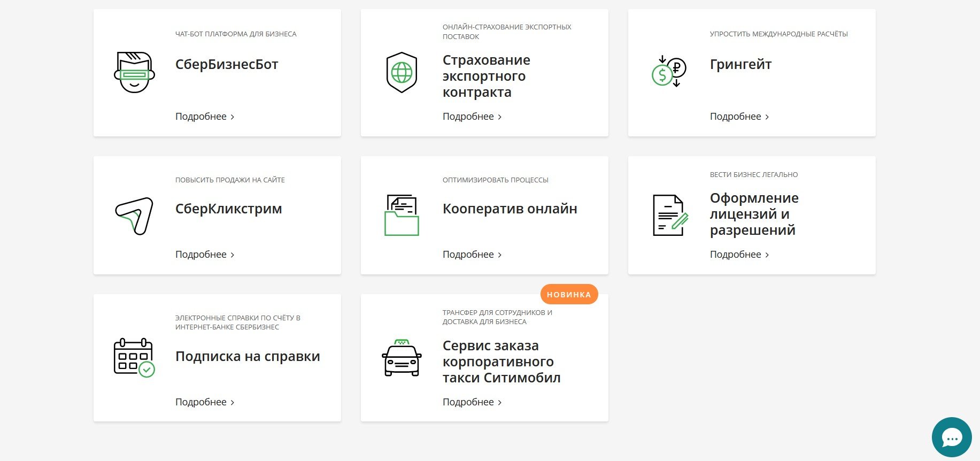The image size is (980, 461).
Task: Click Подробнее under Оформление лицензий и разрешений
Action: (739, 255)
